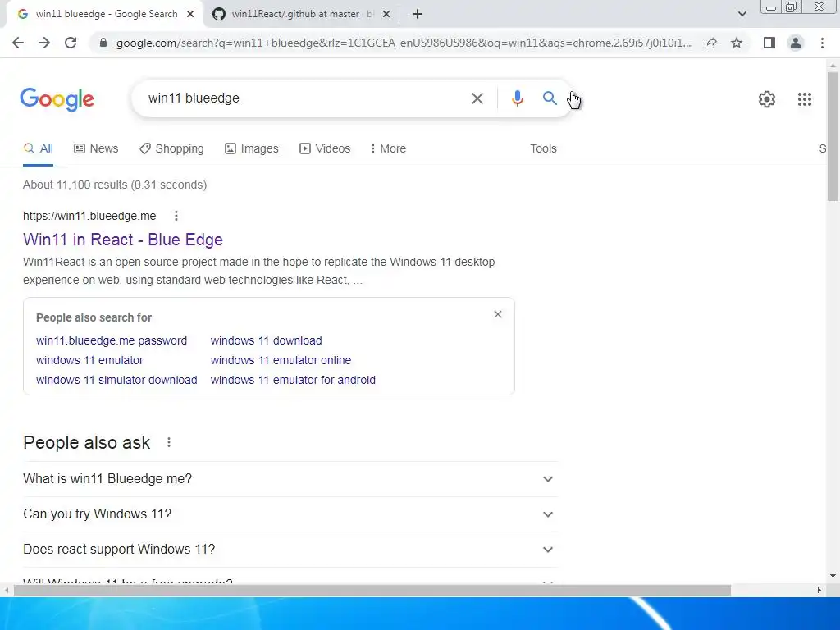Clear the search query text
Image resolution: width=840 pixels, height=630 pixels.
pos(477,98)
